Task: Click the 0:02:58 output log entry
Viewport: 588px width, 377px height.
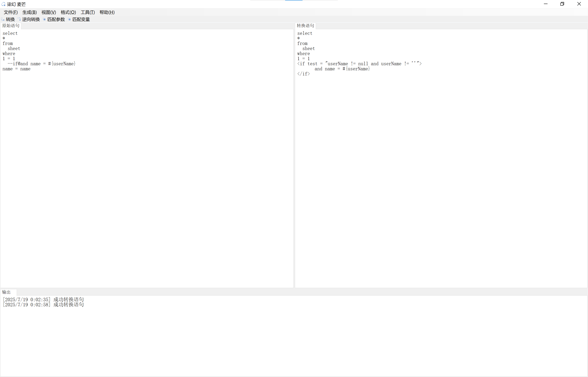Action: pos(43,304)
